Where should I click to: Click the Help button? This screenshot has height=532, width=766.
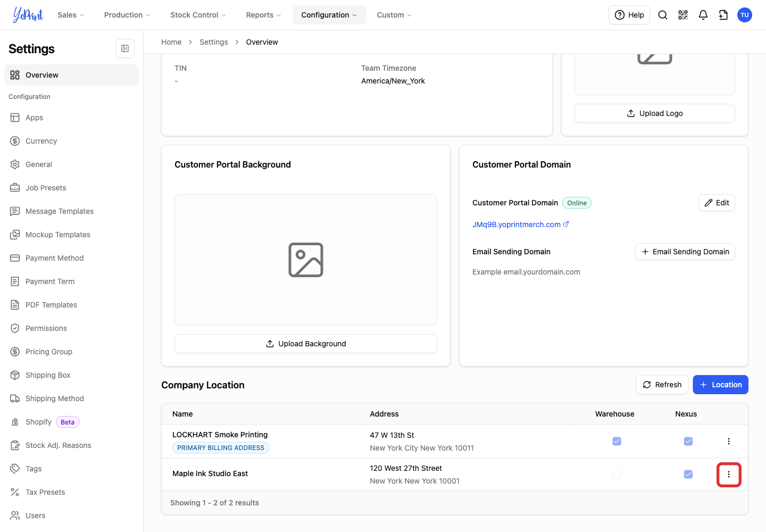click(629, 15)
